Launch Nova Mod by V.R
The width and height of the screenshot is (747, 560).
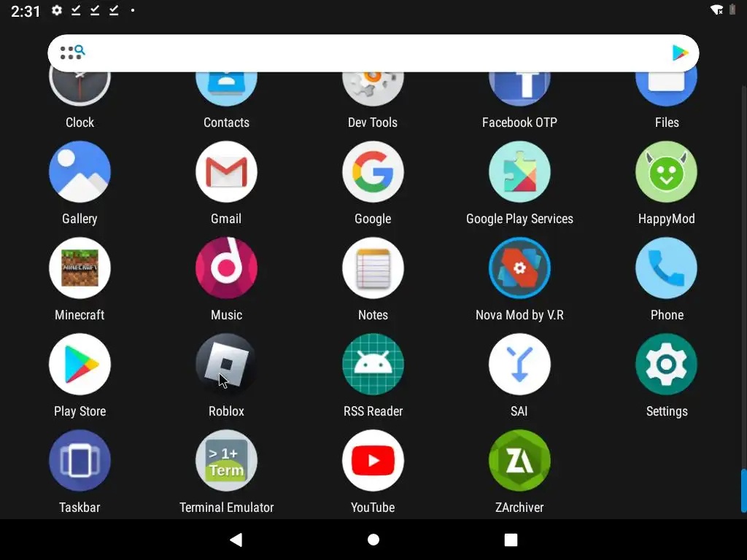tap(519, 268)
